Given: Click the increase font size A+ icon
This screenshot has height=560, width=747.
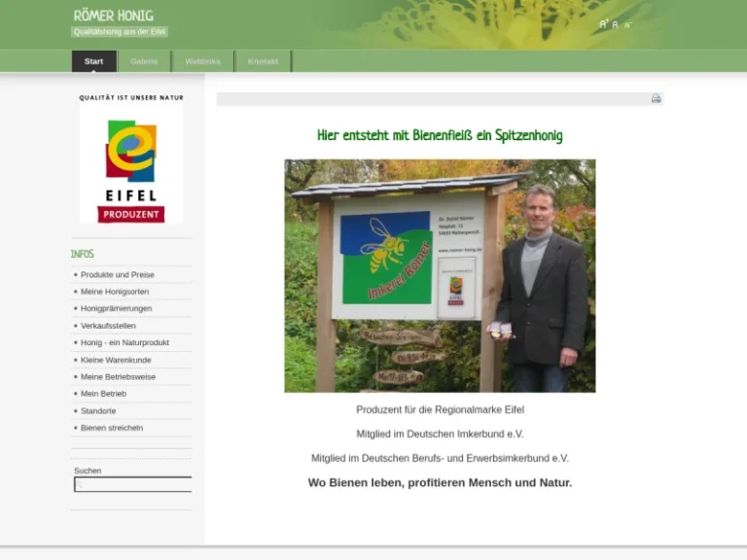Looking at the screenshot, I should pos(604,23).
